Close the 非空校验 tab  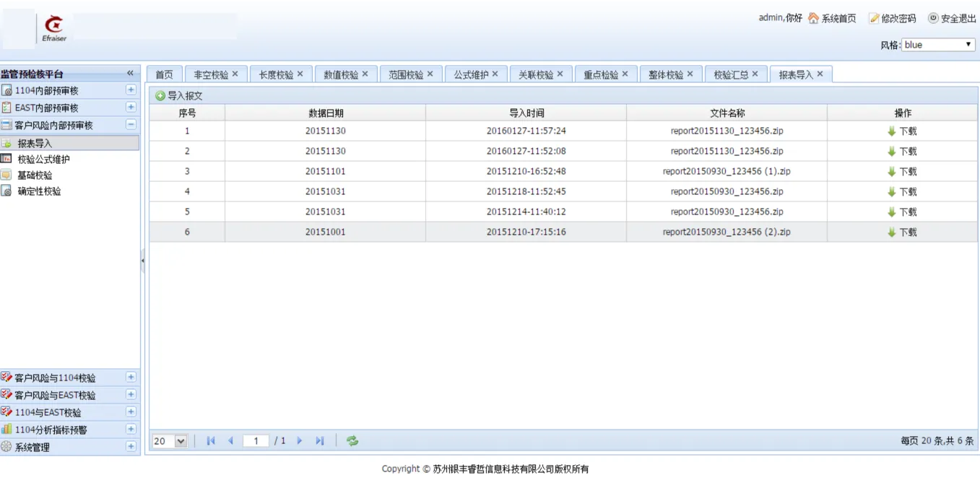click(235, 74)
